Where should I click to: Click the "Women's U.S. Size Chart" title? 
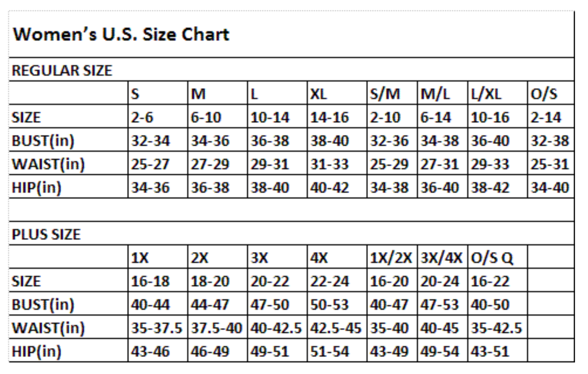point(121,35)
